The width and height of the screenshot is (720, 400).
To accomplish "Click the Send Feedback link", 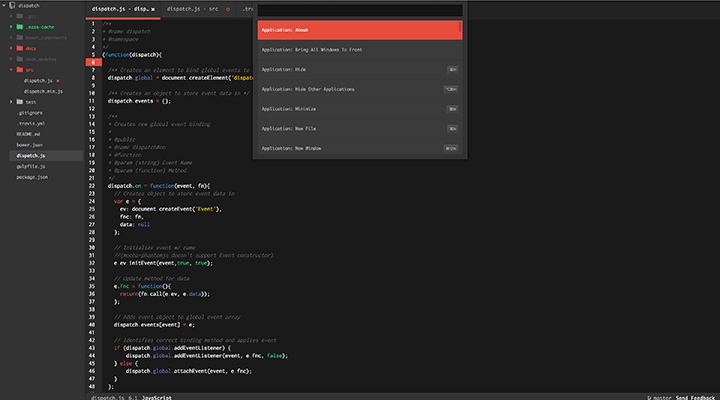I will pyautogui.click(x=695, y=398).
